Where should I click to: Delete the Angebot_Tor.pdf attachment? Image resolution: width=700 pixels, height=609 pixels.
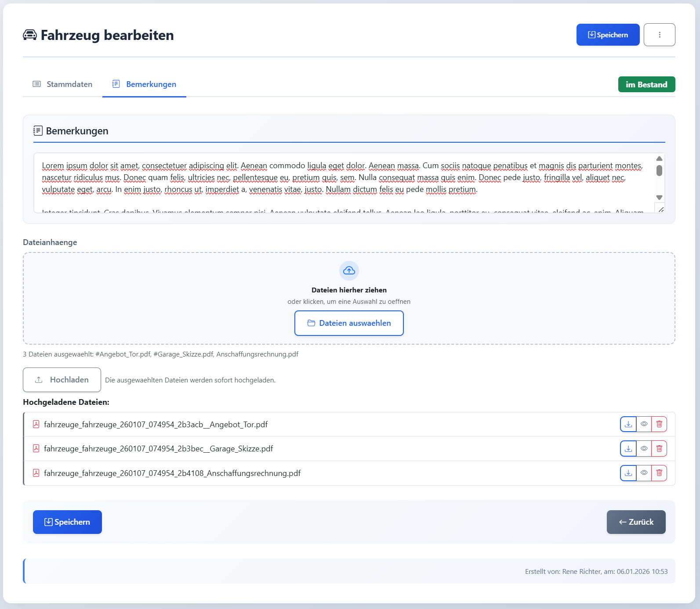(x=659, y=424)
